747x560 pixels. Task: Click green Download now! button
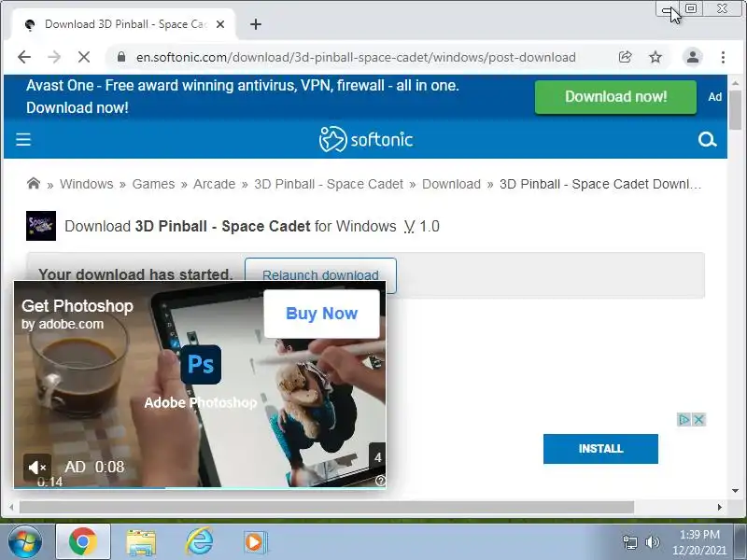(615, 97)
